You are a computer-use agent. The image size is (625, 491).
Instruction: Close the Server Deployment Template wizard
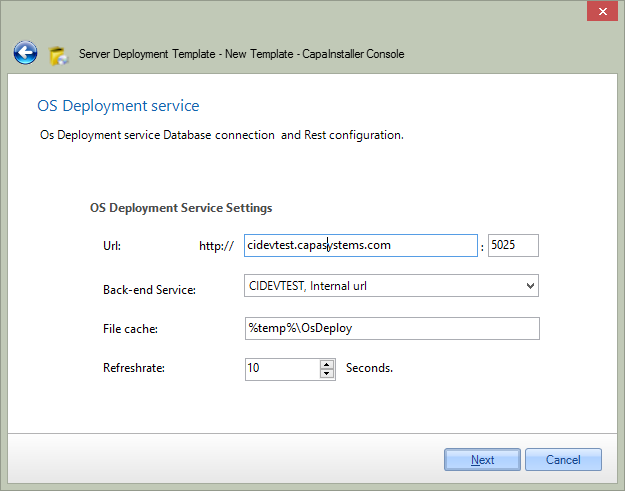tap(602, 12)
